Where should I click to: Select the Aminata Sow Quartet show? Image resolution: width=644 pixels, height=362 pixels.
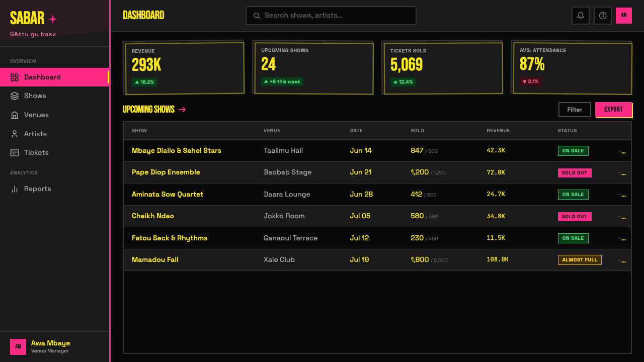[x=168, y=195]
